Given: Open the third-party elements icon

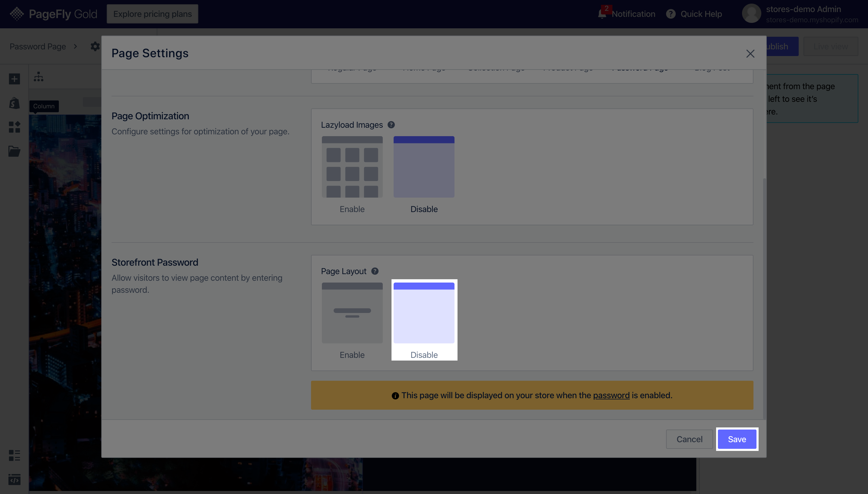Looking at the screenshot, I should 14,127.
